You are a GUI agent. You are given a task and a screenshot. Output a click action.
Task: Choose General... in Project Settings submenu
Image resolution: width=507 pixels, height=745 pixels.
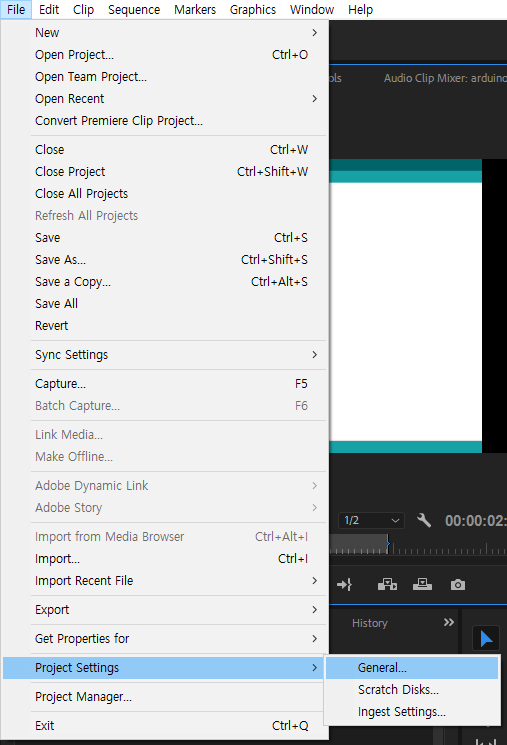[412, 668]
